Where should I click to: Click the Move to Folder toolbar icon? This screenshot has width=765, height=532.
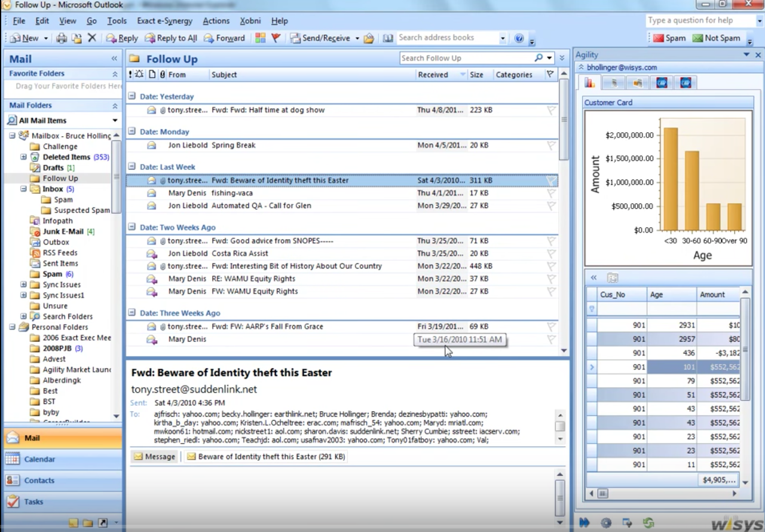click(76, 38)
